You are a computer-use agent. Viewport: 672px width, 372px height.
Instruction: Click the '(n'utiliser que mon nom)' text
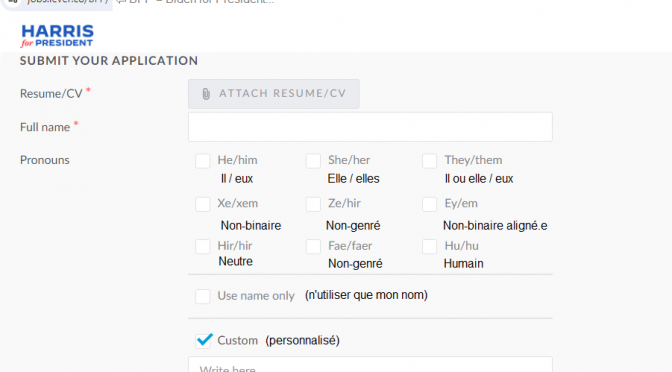366,295
